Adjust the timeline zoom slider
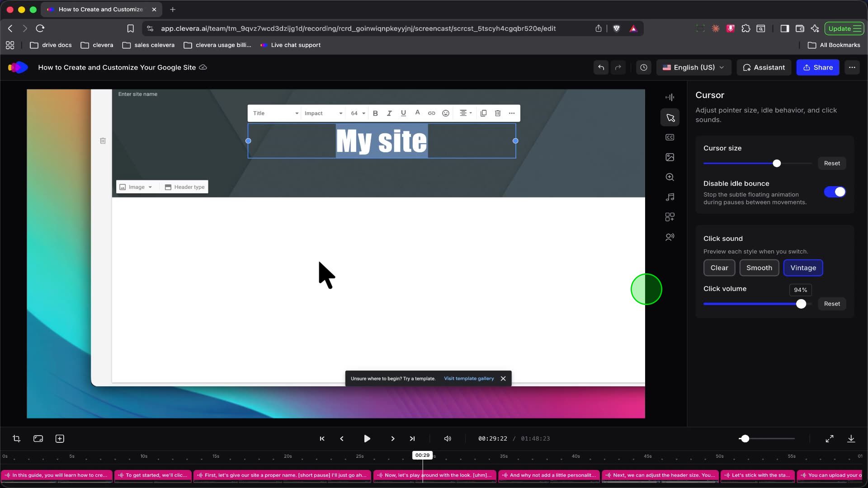 coord(745,439)
